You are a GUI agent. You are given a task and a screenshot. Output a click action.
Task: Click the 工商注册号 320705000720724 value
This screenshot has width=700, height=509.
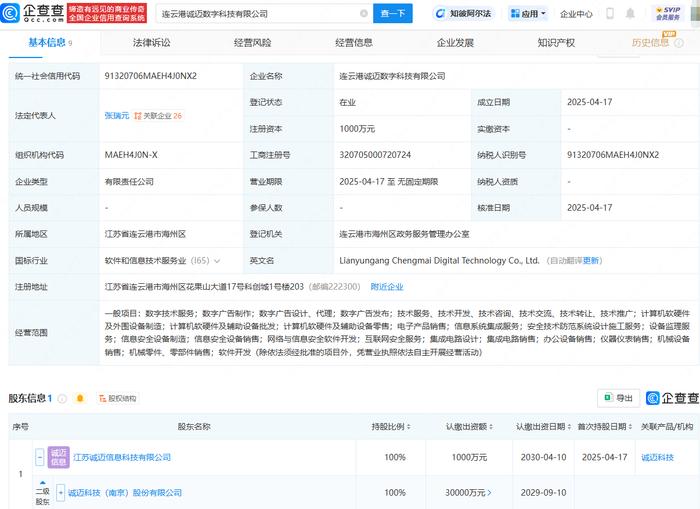pyautogui.click(x=375, y=155)
